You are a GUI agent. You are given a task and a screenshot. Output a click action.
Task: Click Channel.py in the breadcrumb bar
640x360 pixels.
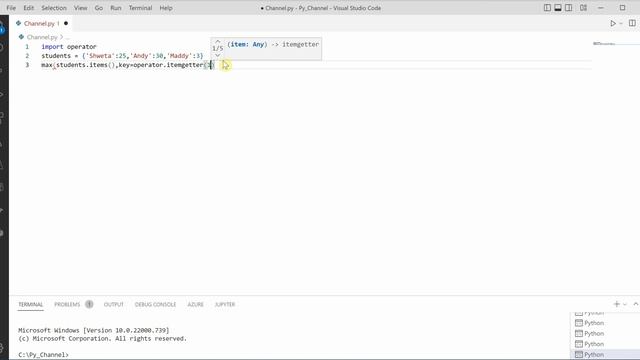click(42, 37)
